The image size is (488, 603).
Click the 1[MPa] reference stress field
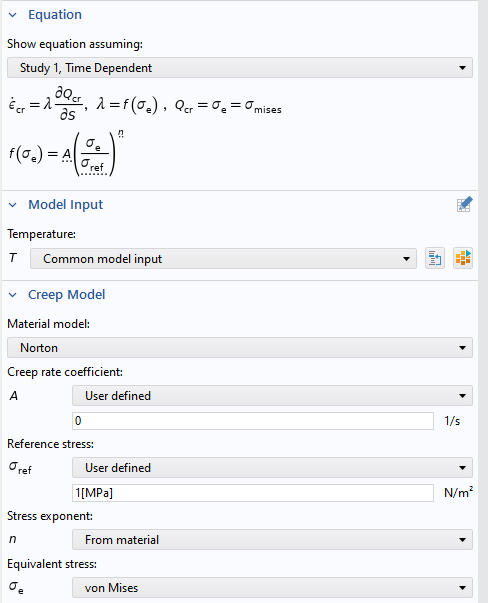pos(253,493)
